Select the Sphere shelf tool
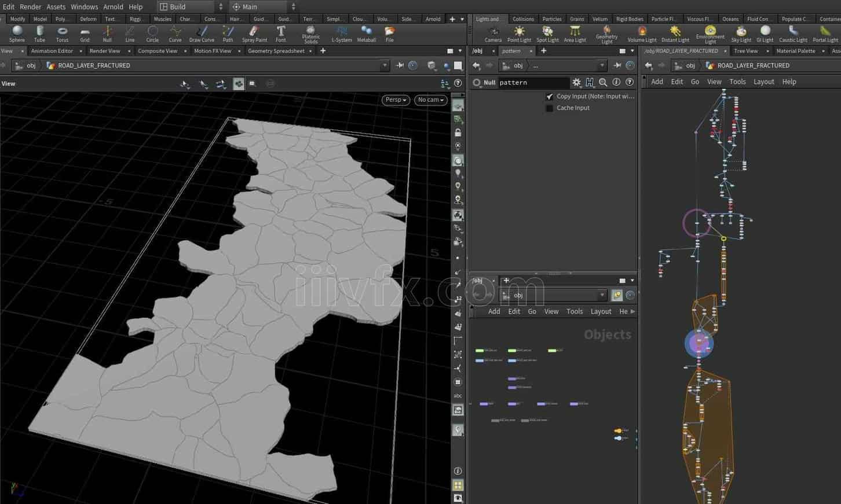Image resolution: width=841 pixels, height=504 pixels. click(x=17, y=34)
